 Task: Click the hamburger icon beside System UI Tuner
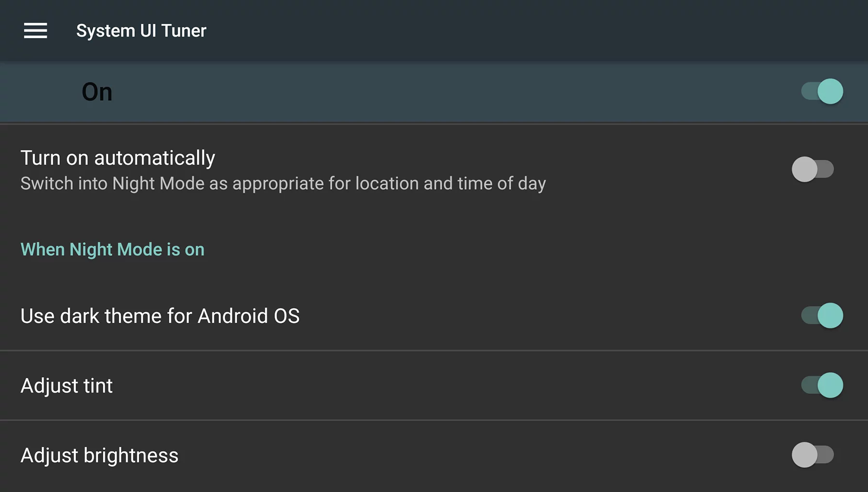35,30
